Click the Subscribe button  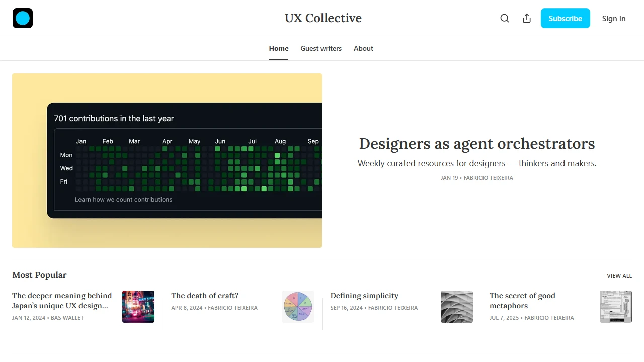(566, 18)
